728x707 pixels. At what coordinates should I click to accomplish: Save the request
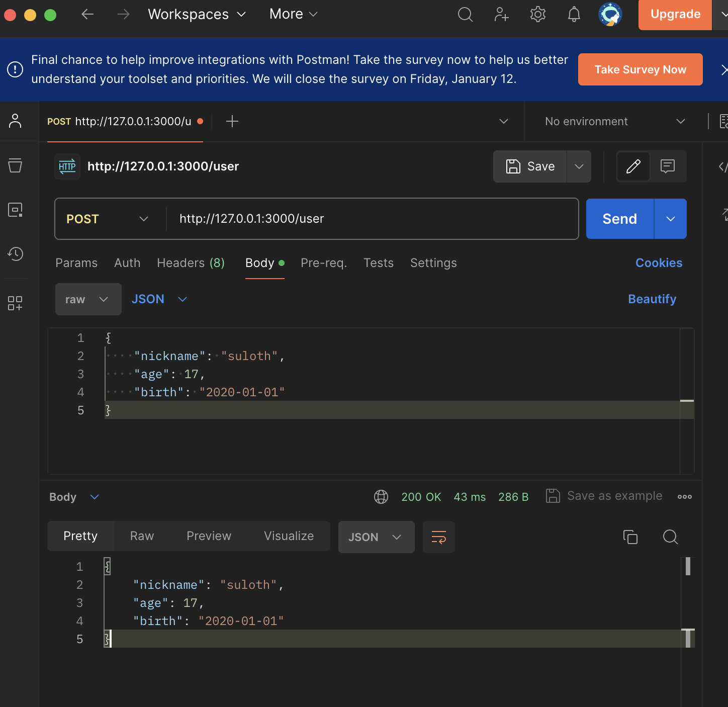point(530,166)
